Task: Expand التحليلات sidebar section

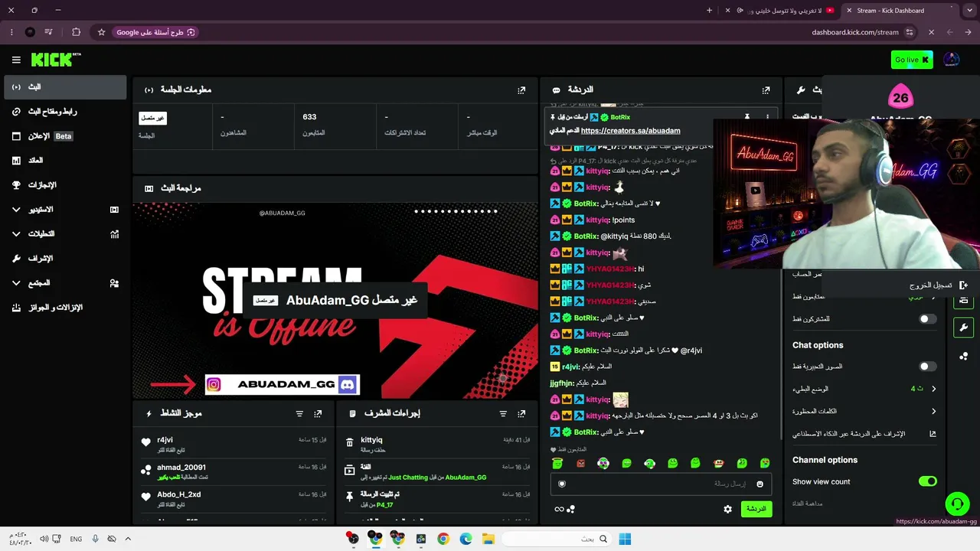Action: point(64,233)
